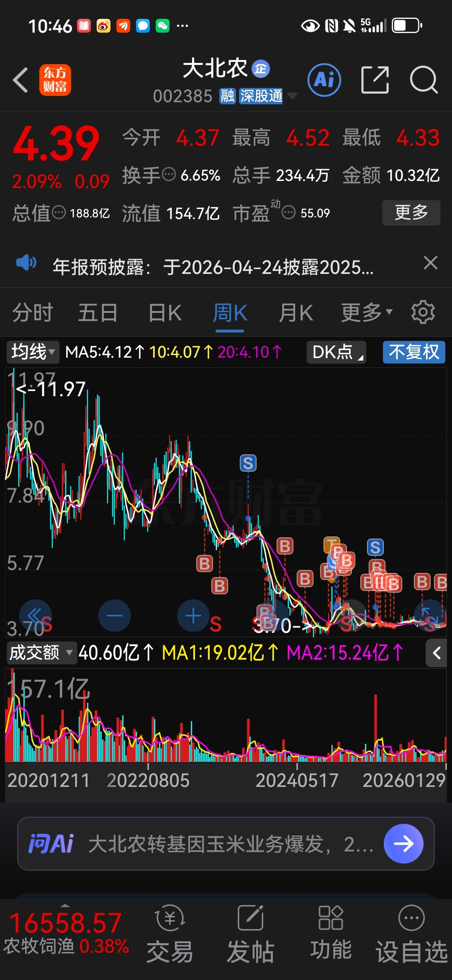Tap the 金额 10.32亿 value
Screen dimensions: 452x980
(x=412, y=175)
